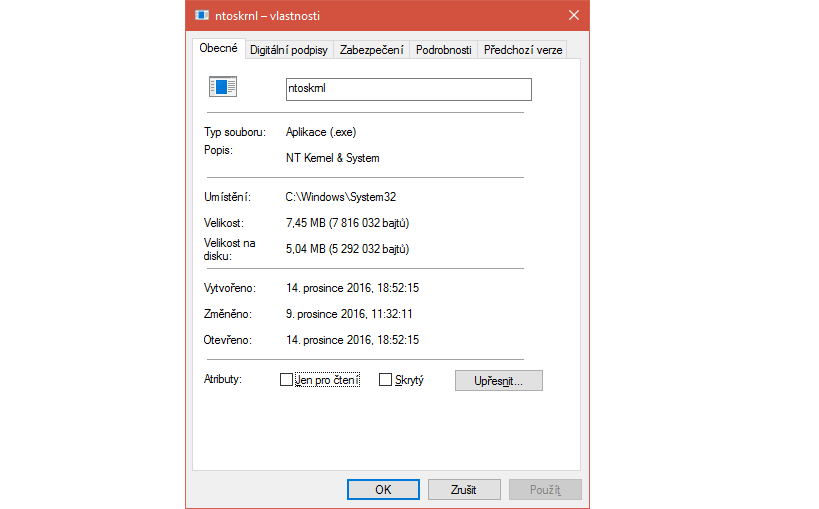This screenshot has height=509, width=819.
Task: Click the description 'NT Kernel & System'
Action: pyautogui.click(x=332, y=158)
